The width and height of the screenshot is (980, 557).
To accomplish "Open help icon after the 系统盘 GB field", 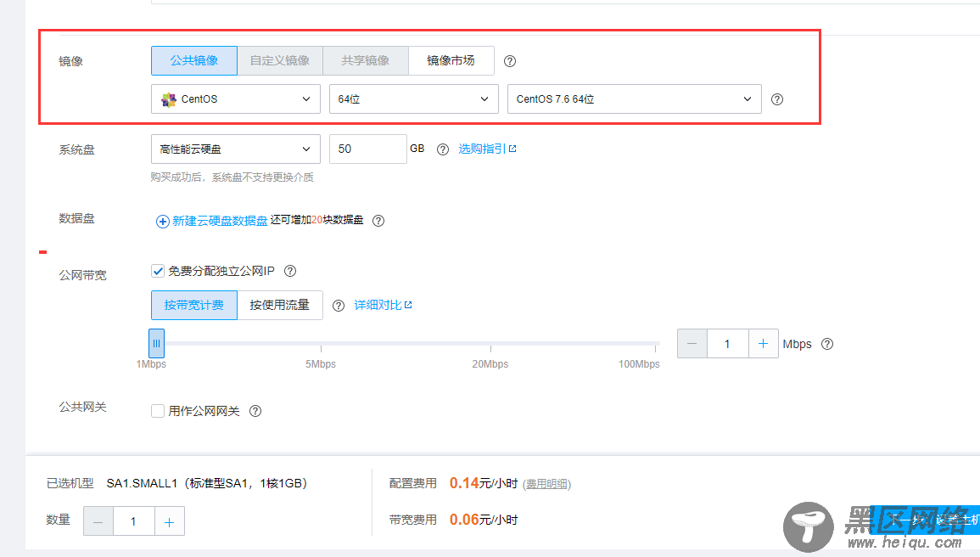I will (443, 149).
